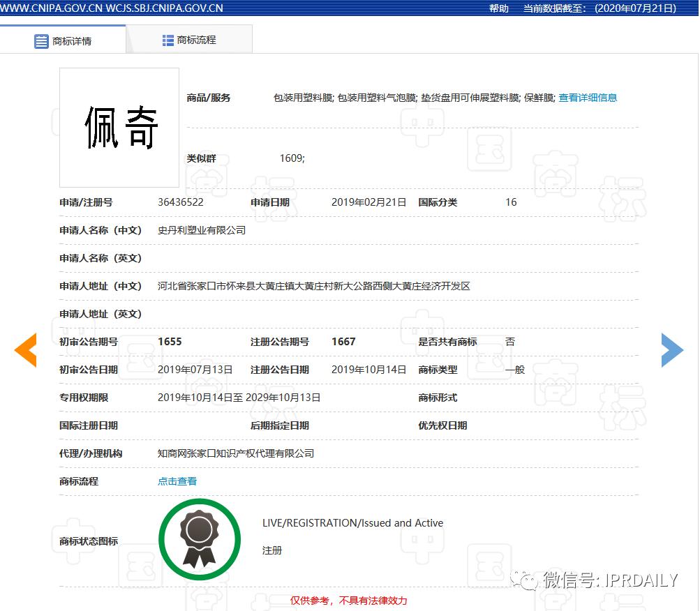The image size is (700, 611).
Task: Click the data cutoff date 2020年07月21日
Action: point(635,8)
